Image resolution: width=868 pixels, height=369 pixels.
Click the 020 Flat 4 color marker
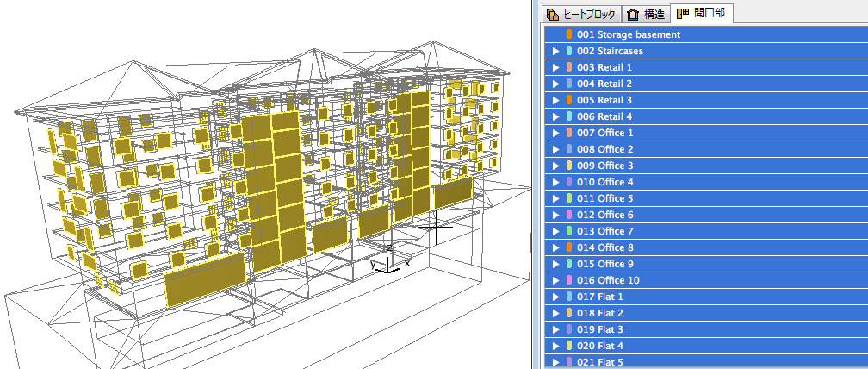(x=569, y=346)
